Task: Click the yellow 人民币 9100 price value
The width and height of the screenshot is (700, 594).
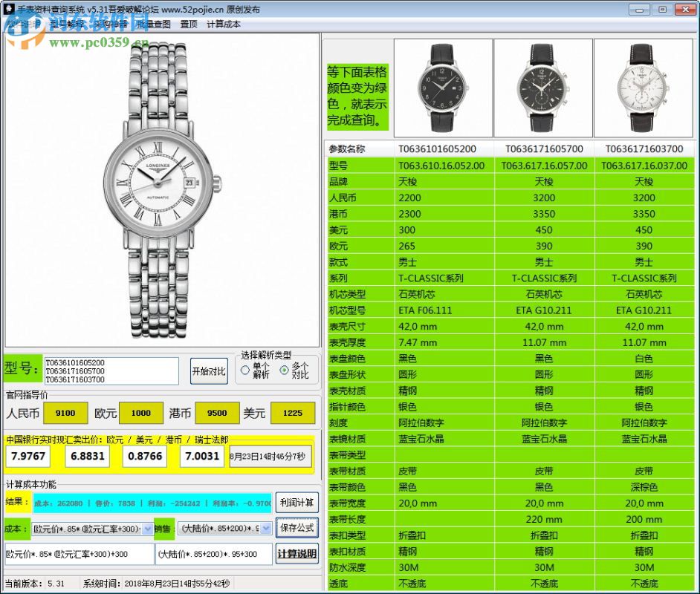Action: tap(65, 414)
